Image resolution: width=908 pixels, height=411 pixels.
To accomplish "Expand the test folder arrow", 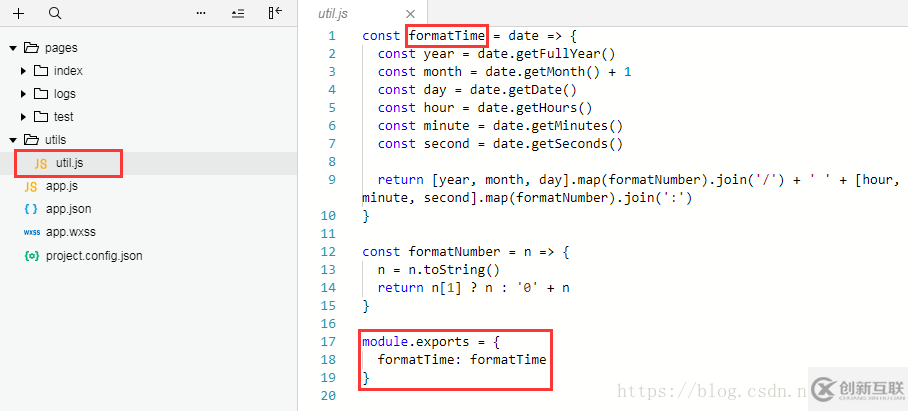I will [x=24, y=117].
